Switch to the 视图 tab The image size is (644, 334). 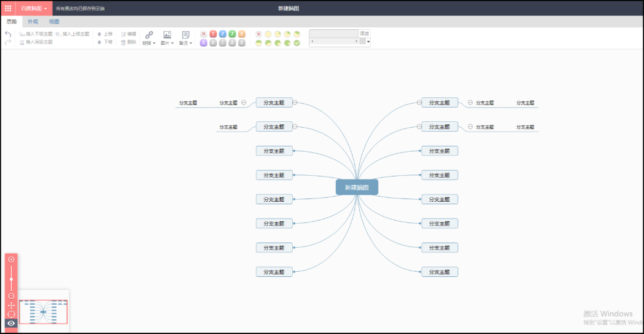point(54,21)
